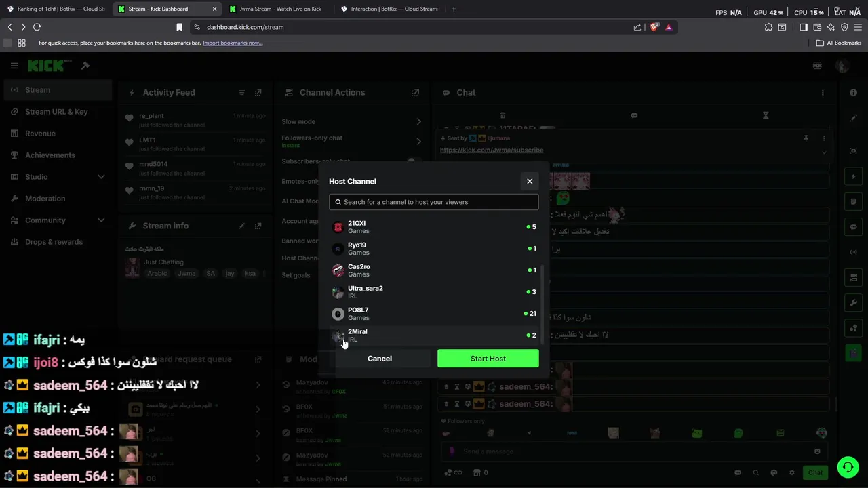Image resolution: width=868 pixels, height=488 pixels.
Task: Expand Followers-only chat options arrow
Action: point(418,141)
